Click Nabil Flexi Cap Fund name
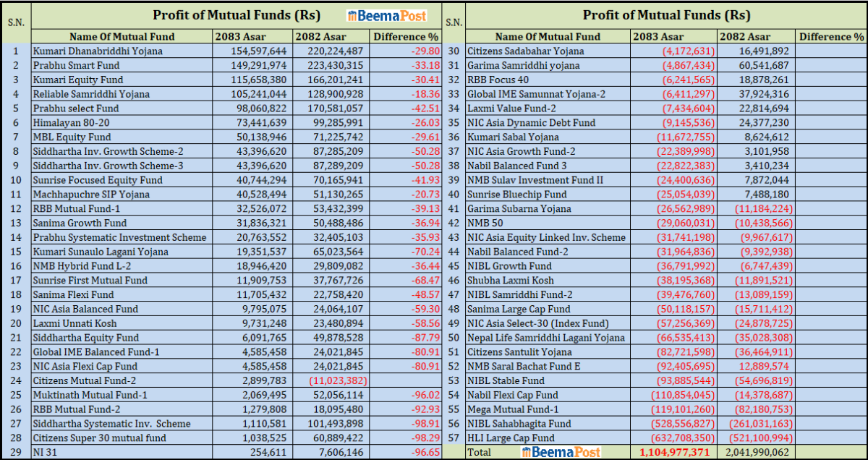The height and width of the screenshot is (460, 868). tap(513, 395)
